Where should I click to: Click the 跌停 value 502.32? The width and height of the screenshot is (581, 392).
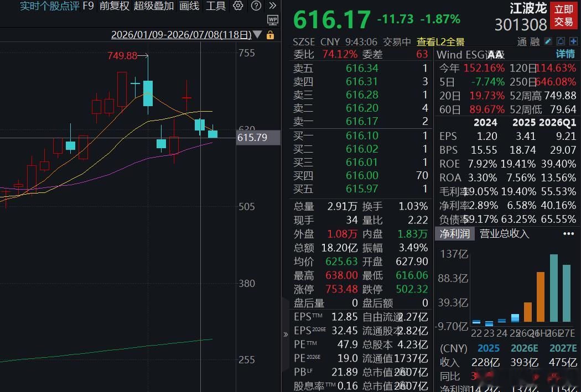412,289
